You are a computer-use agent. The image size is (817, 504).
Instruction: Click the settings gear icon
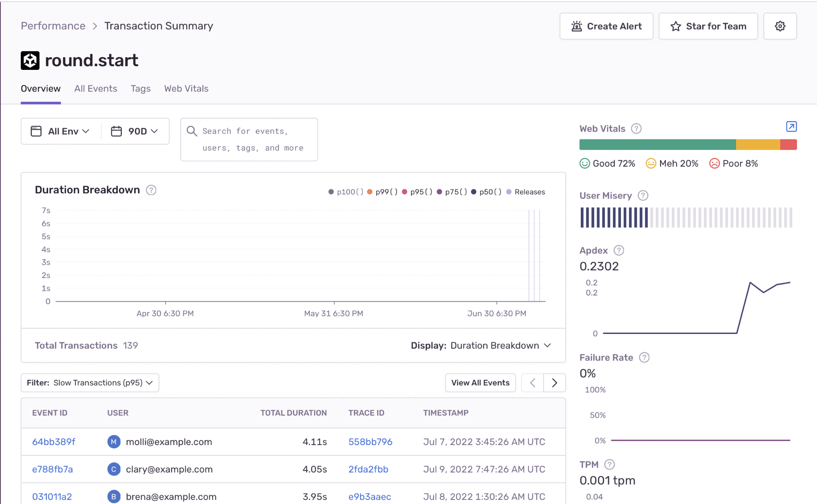[780, 26]
